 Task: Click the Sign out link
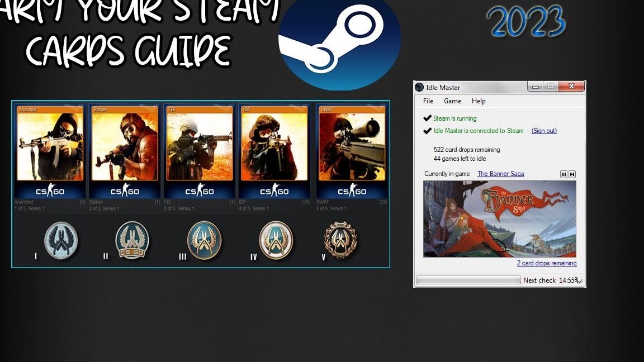pos(543,131)
